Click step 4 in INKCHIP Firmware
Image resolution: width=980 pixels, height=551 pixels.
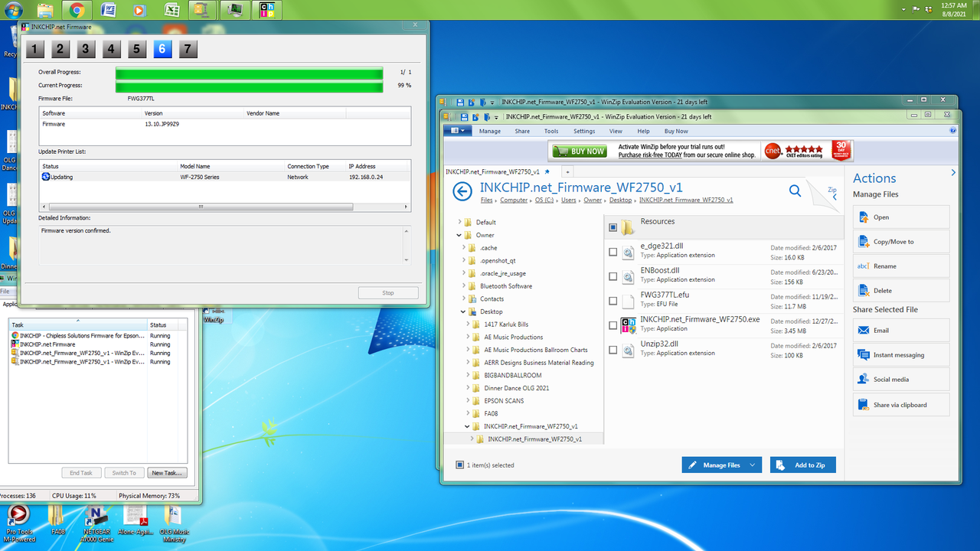click(111, 50)
